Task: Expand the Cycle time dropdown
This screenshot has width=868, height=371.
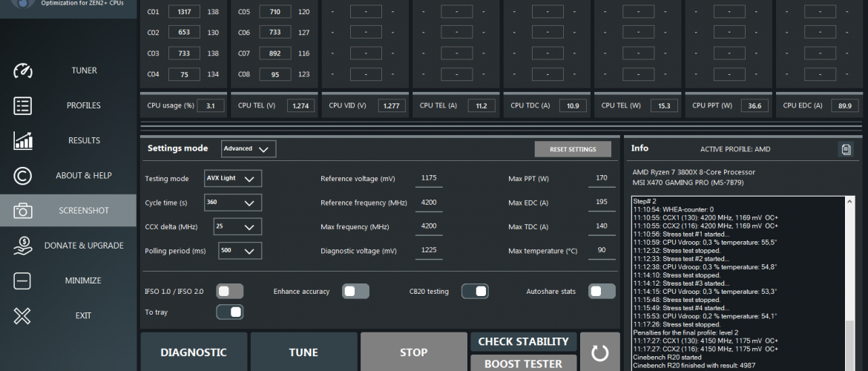Action: pos(233,203)
